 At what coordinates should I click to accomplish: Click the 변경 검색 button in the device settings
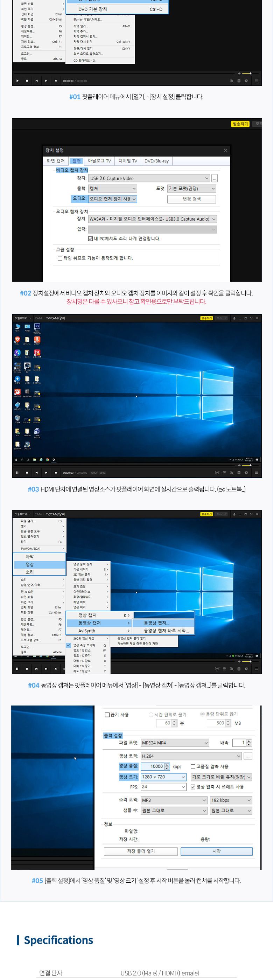click(x=192, y=199)
